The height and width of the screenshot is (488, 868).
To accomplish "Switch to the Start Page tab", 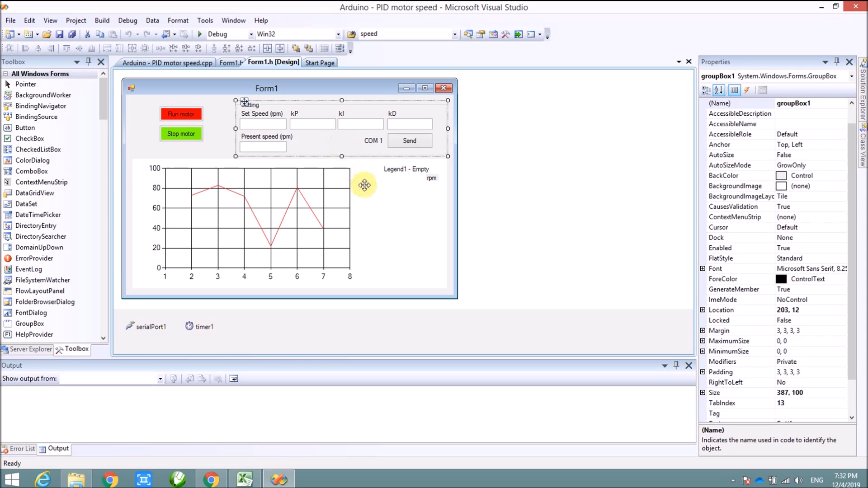I will point(320,63).
